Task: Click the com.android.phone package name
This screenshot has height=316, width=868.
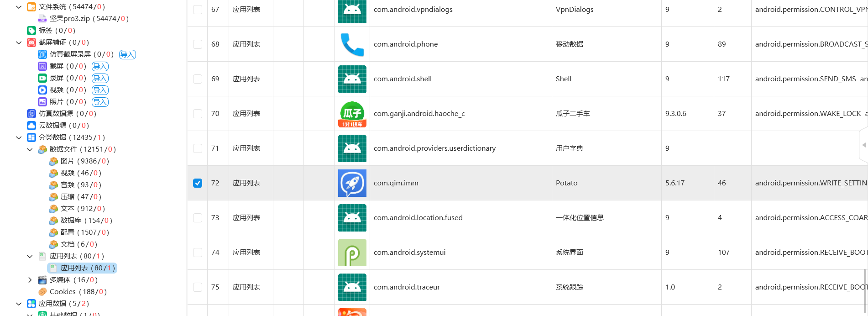Action: point(406,44)
